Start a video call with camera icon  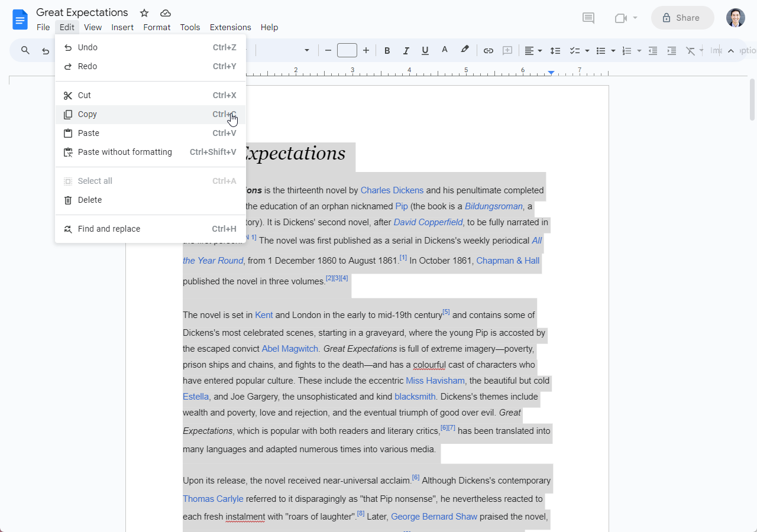620,18
